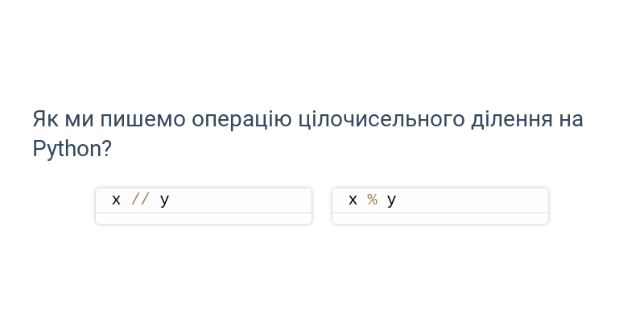The width and height of the screenshot is (644, 322).
Task: Click the word 'Python?' in the question
Action: [72, 149]
